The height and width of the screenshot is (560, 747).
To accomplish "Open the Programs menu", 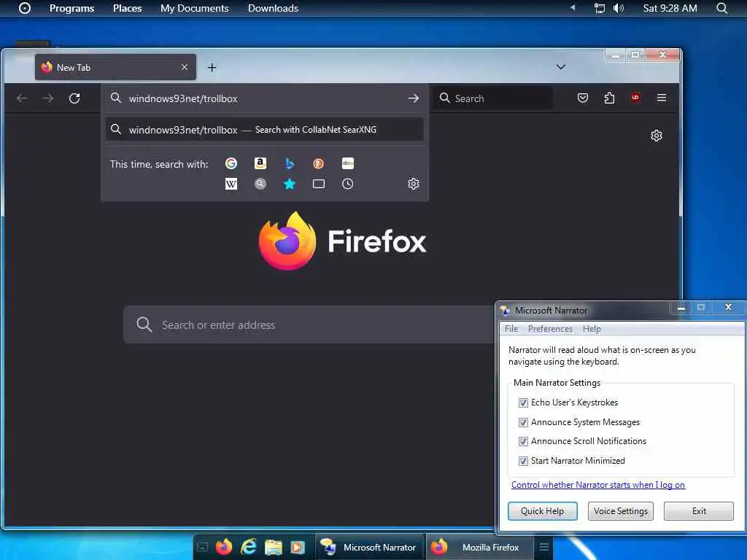I will click(72, 8).
